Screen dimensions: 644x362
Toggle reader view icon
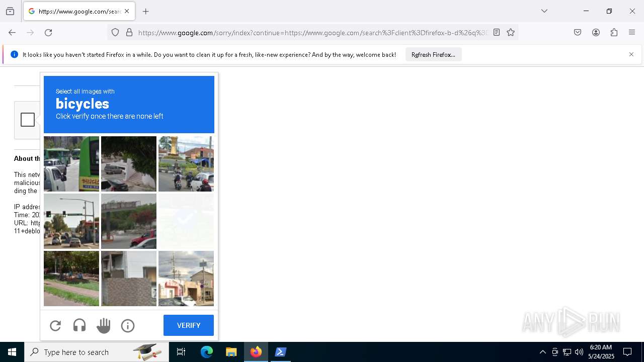[497, 33]
